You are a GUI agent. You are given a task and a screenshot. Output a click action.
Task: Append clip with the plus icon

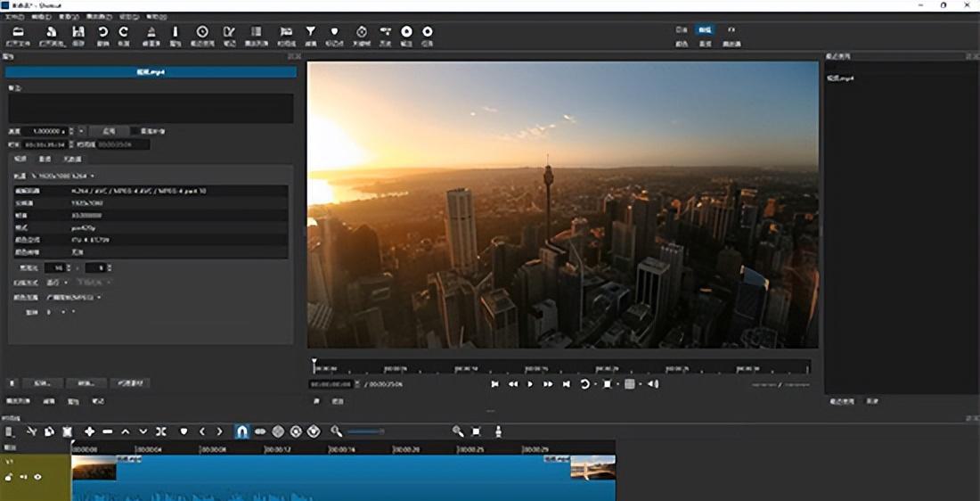[89, 431]
